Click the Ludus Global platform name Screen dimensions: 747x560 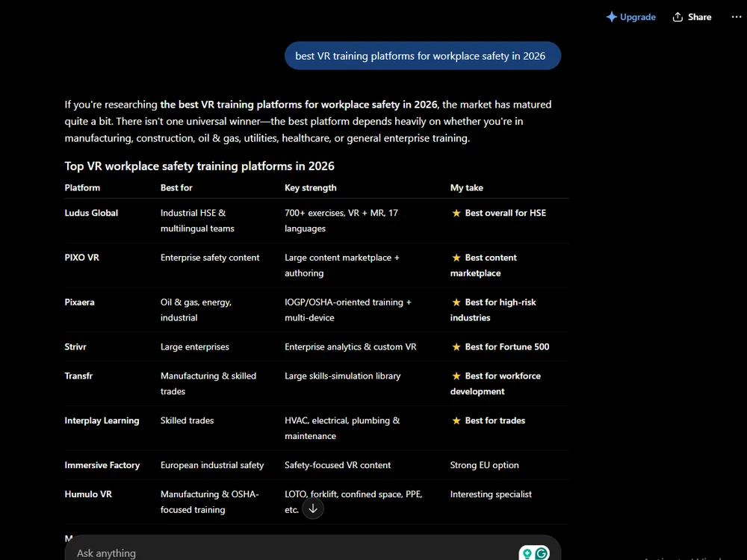pyautogui.click(x=91, y=213)
